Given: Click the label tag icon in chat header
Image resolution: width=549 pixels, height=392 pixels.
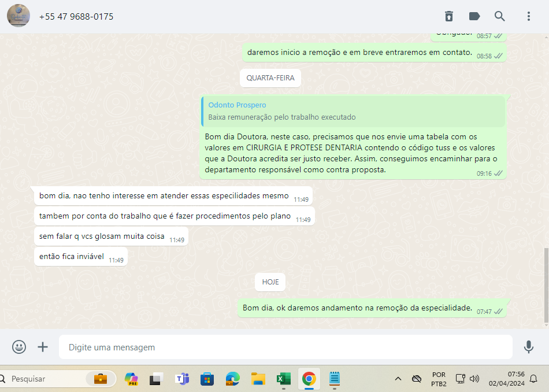Looking at the screenshot, I should (474, 16).
